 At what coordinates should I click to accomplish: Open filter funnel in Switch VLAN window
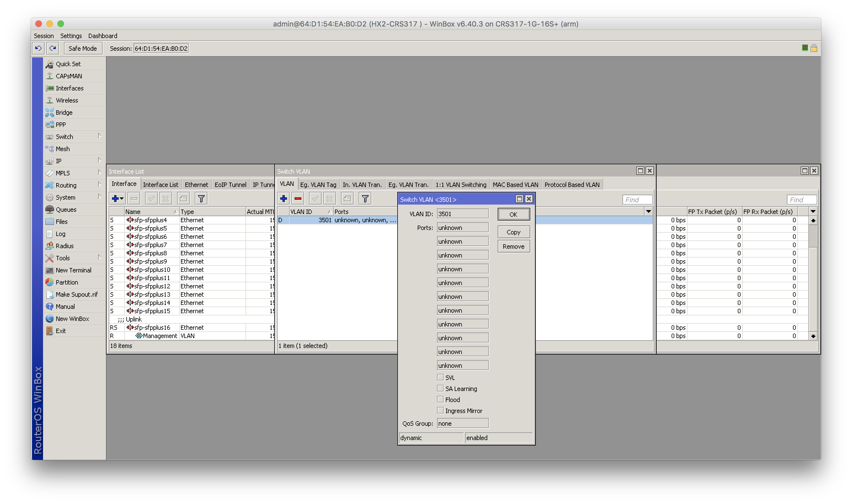coord(365,199)
